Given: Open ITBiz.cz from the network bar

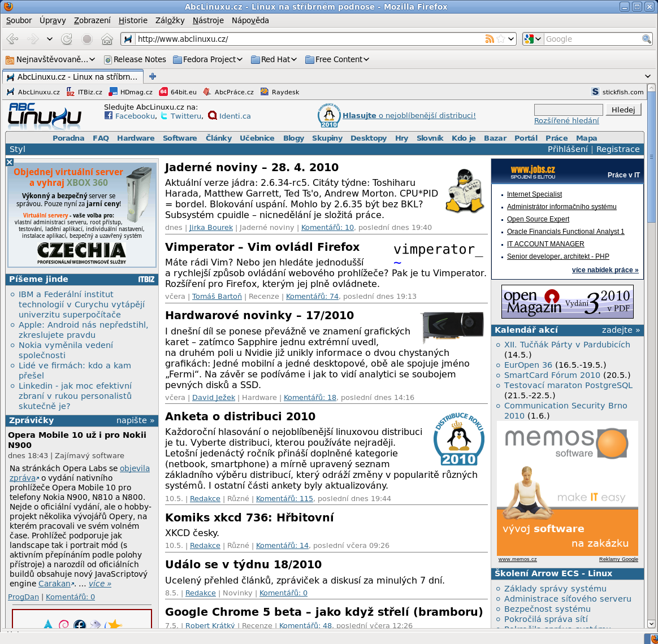Looking at the screenshot, I should [x=84, y=92].
